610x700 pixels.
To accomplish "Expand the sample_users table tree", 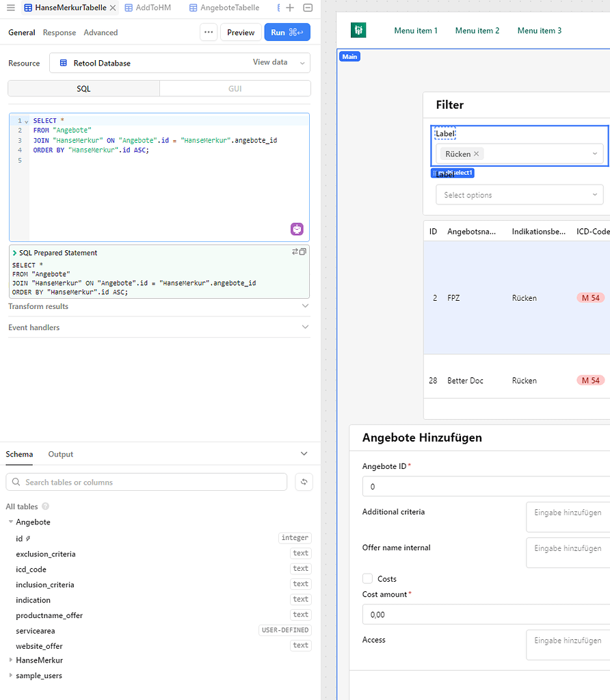I will coord(11,675).
